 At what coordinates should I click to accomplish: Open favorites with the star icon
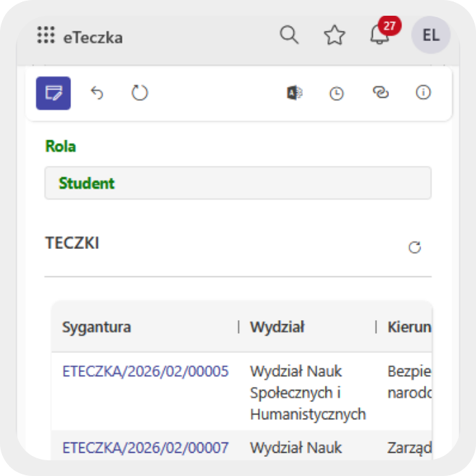(x=334, y=36)
